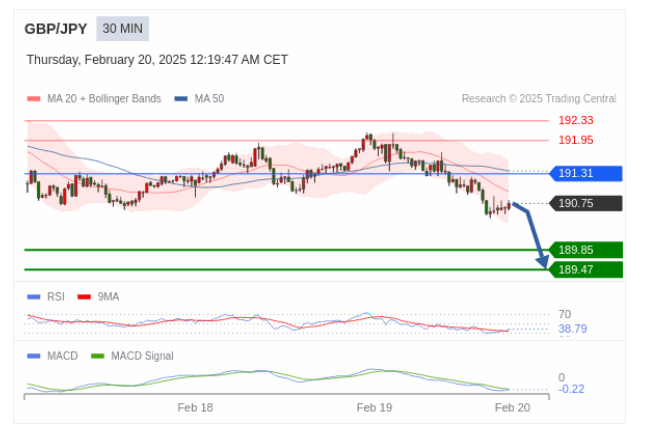Click the Research © 2025 Trading Central credit

click(539, 99)
